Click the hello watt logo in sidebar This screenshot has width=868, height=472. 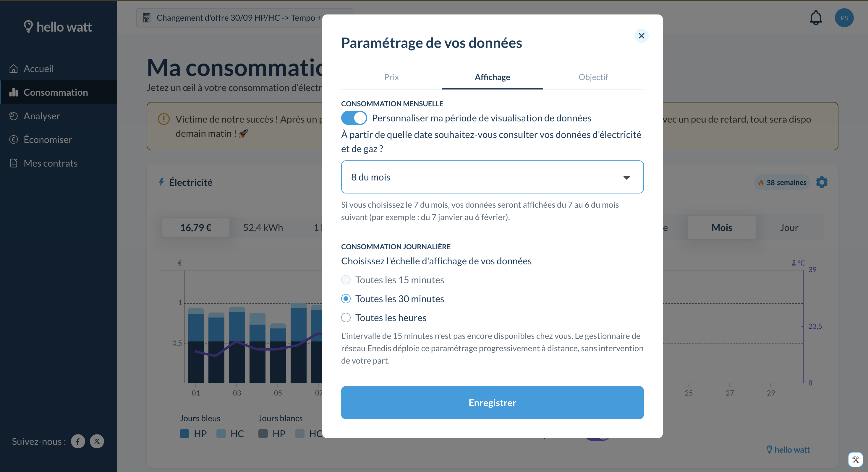point(58,27)
